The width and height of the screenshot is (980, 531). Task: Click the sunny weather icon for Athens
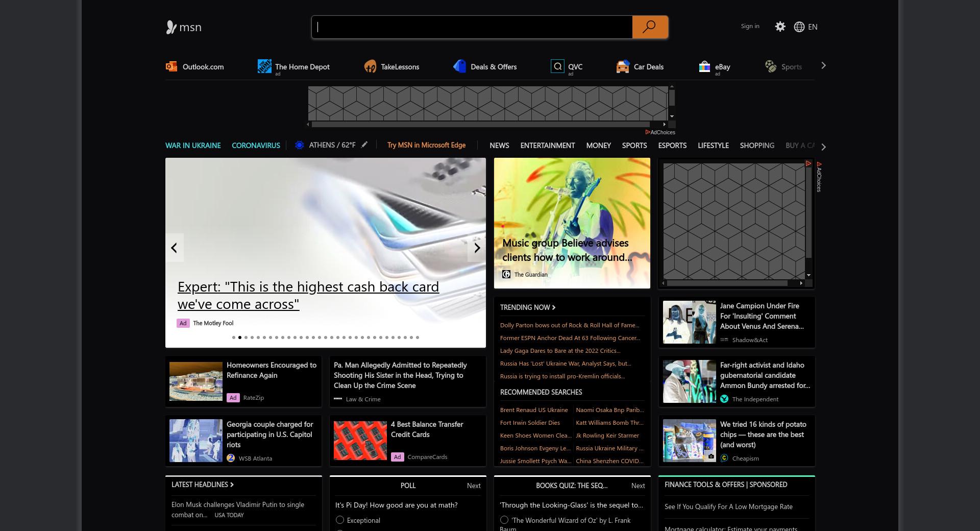pos(300,145)
